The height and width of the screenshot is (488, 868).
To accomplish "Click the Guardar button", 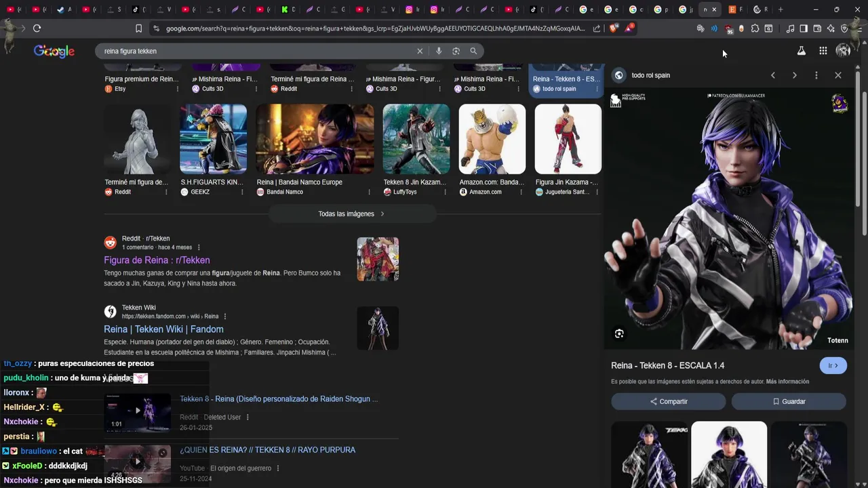I will coord(789,401).
